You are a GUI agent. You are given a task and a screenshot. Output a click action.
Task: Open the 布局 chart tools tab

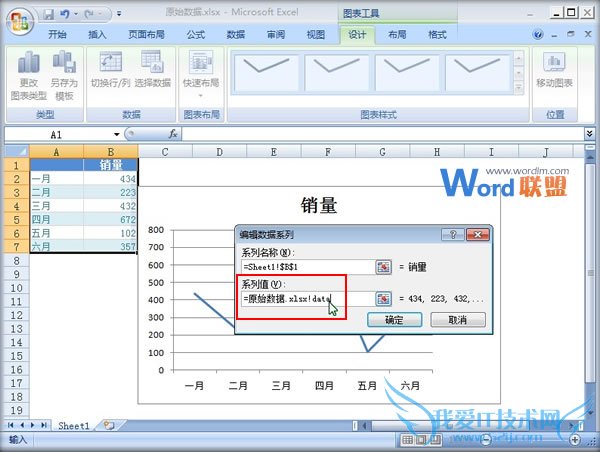tap(397, 34)
